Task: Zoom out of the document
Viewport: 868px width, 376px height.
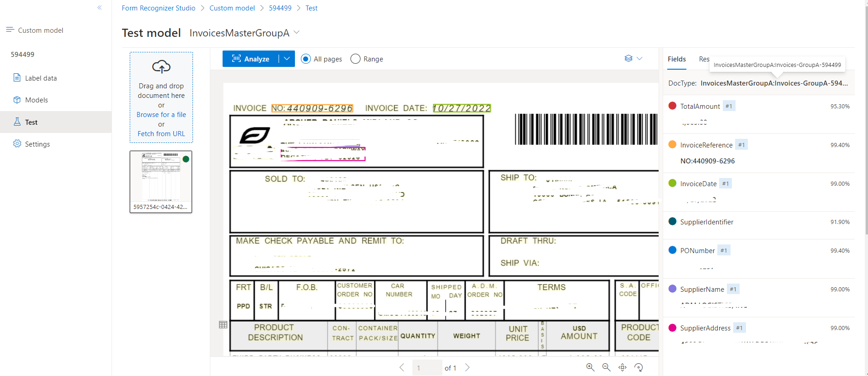Action: 606,367
